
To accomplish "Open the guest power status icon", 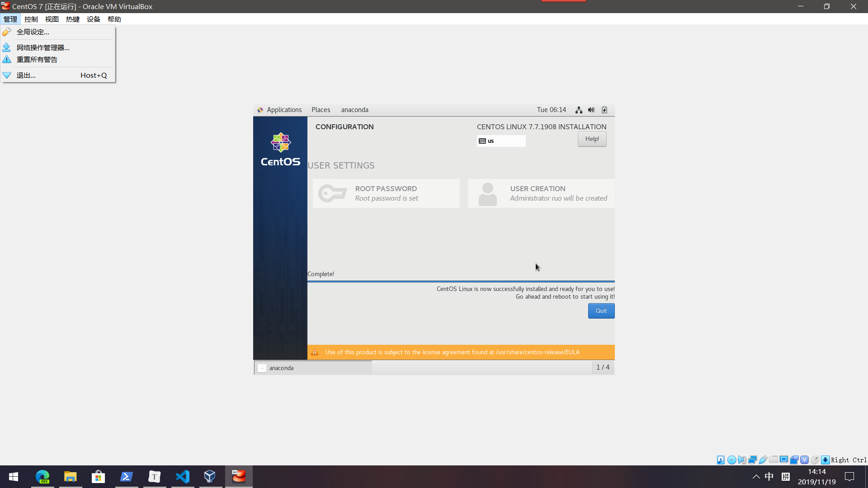I will [604, 110].
